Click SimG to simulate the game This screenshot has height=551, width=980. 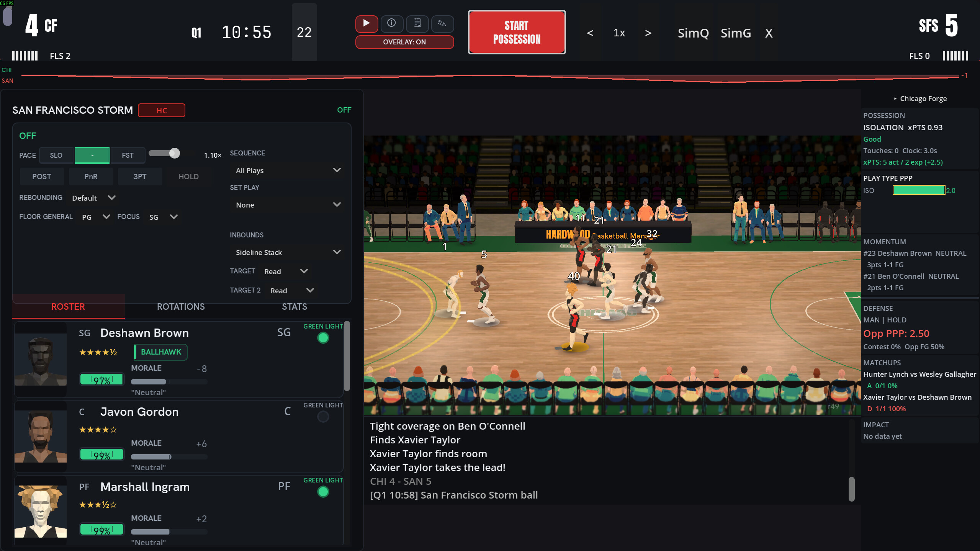(736, 33)
